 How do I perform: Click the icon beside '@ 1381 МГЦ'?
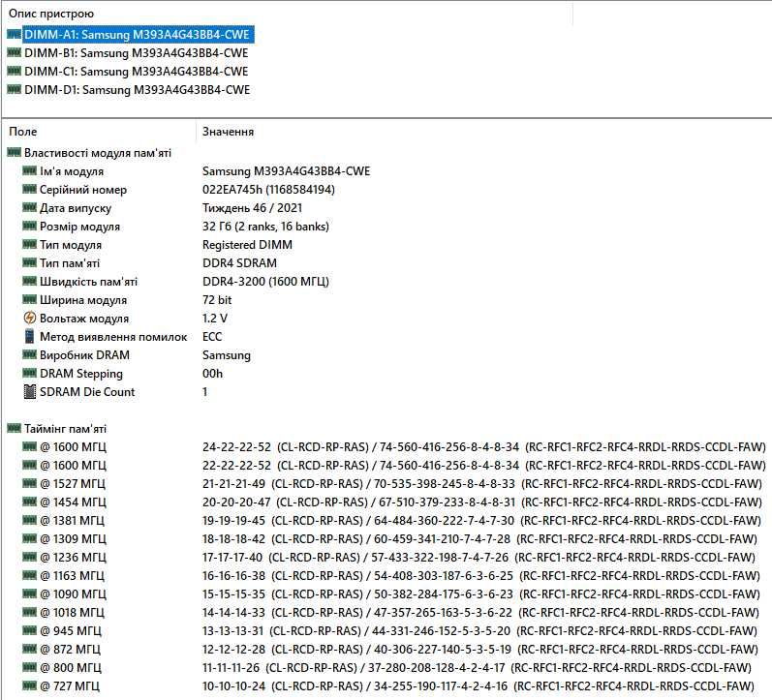(29, 520)
